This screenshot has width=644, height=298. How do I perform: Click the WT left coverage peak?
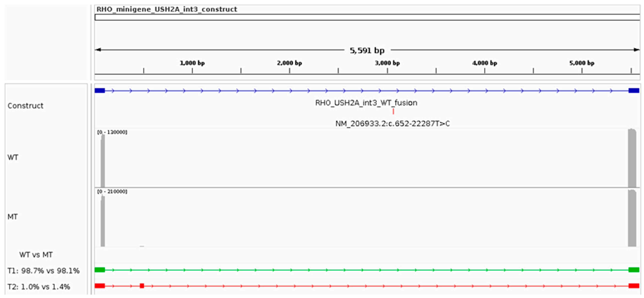[103, 161]
